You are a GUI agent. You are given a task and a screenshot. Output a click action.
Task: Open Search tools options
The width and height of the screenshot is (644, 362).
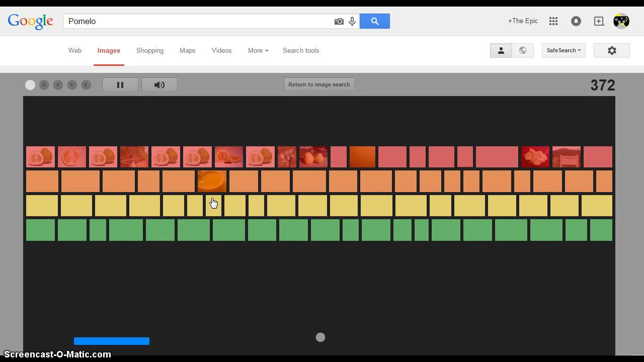301,50
